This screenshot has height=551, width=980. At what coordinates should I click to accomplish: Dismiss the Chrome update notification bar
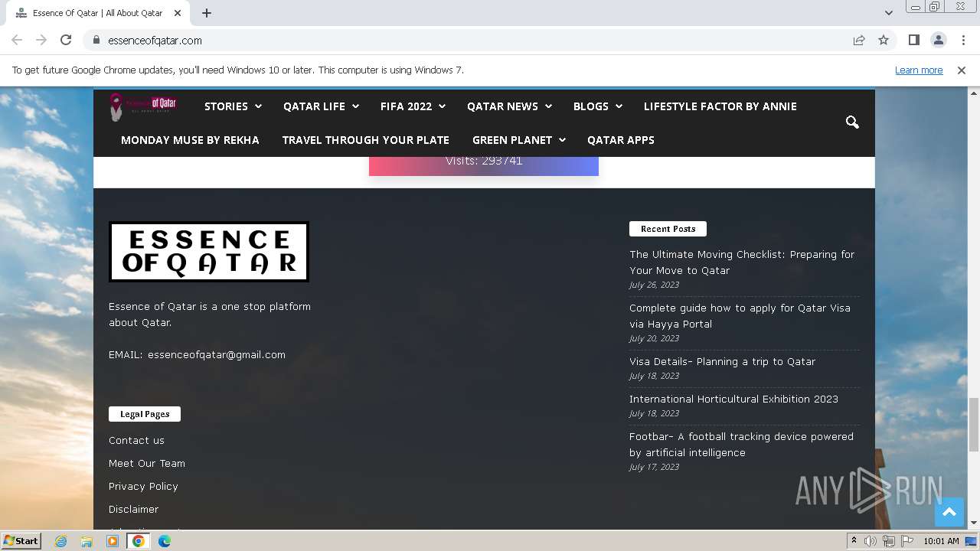coord(962,70)
